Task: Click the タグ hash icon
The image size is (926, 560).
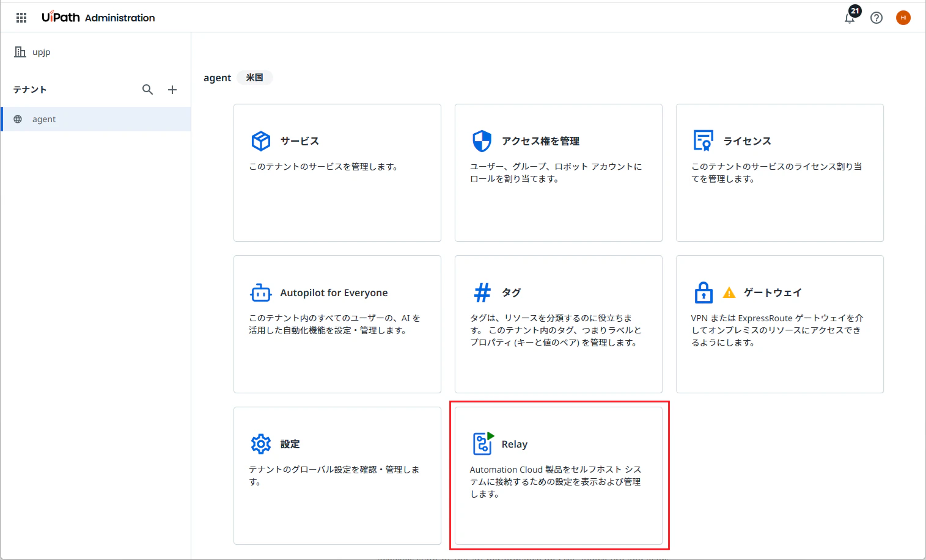Action: pos(482,293)
